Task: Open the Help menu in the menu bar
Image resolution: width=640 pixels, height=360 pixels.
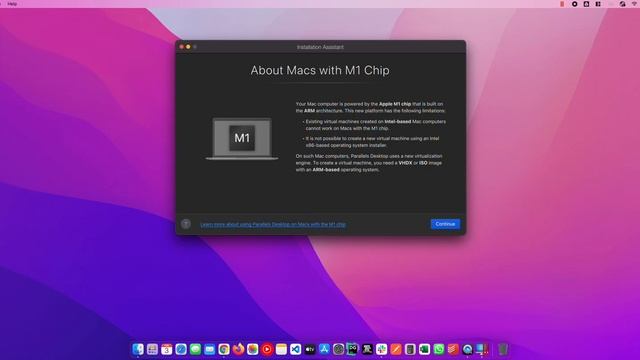Action: coord(12,4)
